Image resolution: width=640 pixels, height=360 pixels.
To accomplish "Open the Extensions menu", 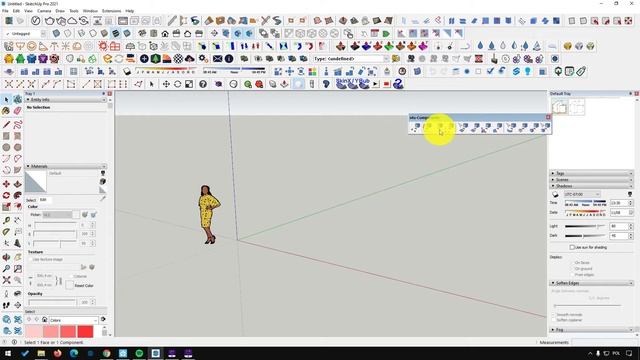I will 111,11.
